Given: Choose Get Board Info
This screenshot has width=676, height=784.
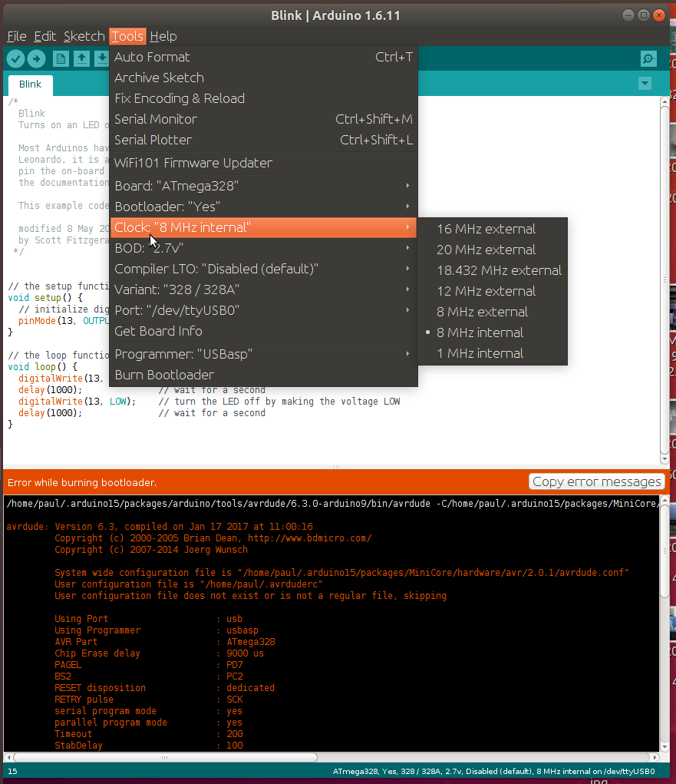Looking at the screenshot, I should coord(158,331).
